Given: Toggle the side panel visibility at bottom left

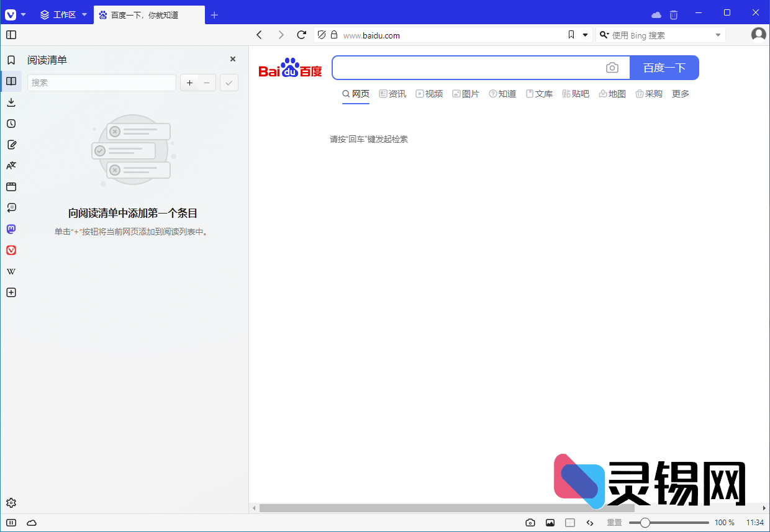Looking at the screenshot, I should 11,523.
